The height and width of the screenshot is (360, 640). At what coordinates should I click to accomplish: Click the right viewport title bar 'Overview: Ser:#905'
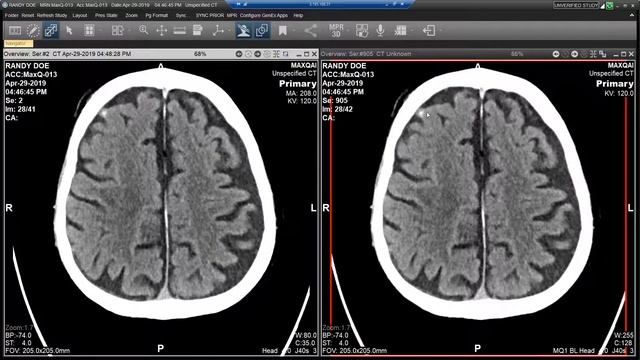[478, 54]
